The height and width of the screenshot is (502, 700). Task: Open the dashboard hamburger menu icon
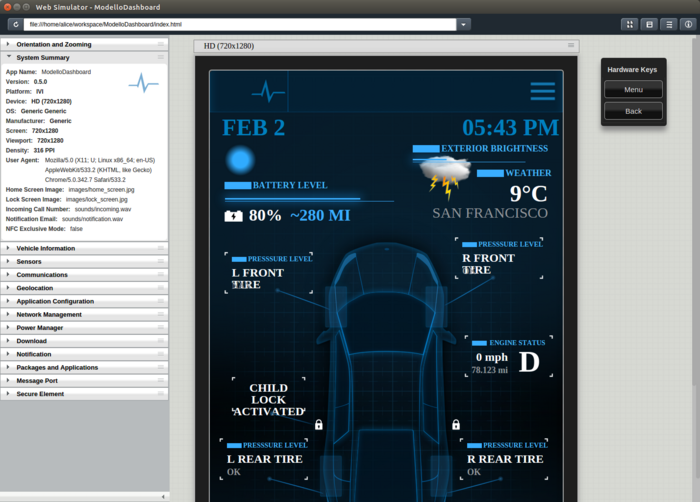(x=542, y=91)
